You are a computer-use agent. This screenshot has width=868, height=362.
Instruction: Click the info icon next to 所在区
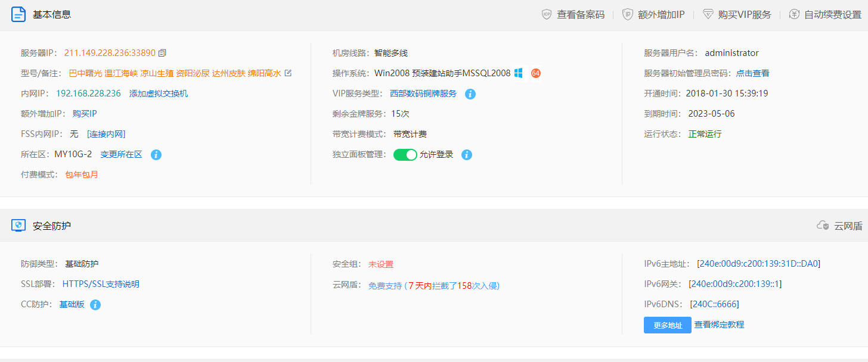[156, 154]
